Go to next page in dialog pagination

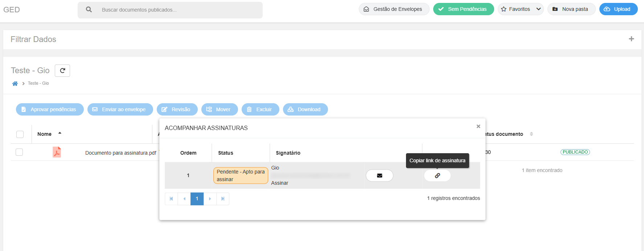210,199
